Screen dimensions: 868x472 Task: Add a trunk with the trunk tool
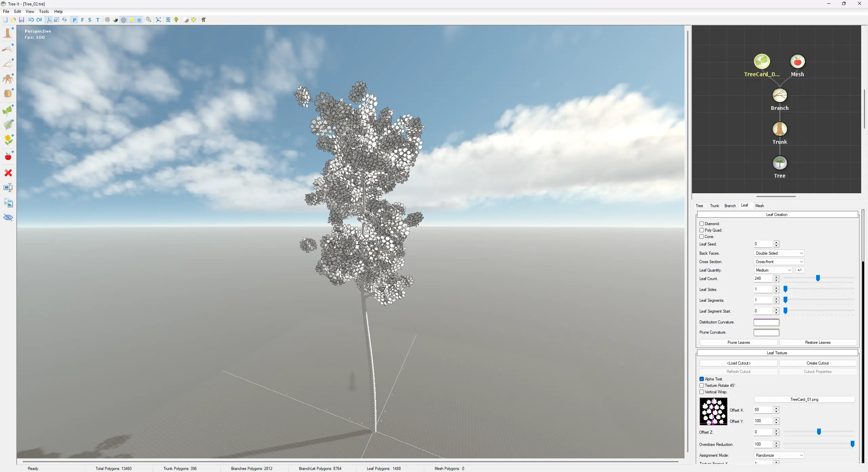point(8,33)
